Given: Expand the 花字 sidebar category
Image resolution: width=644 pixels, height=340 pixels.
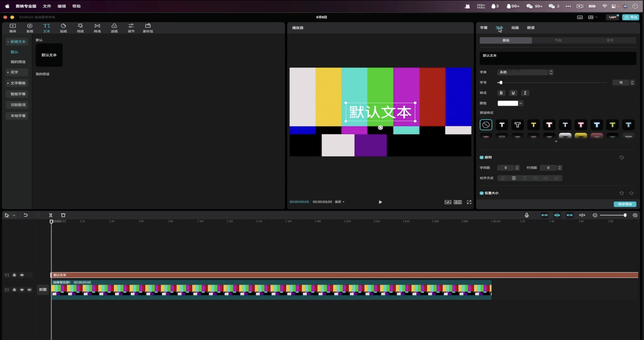Looking at the screenshot, I should point(14,72).
